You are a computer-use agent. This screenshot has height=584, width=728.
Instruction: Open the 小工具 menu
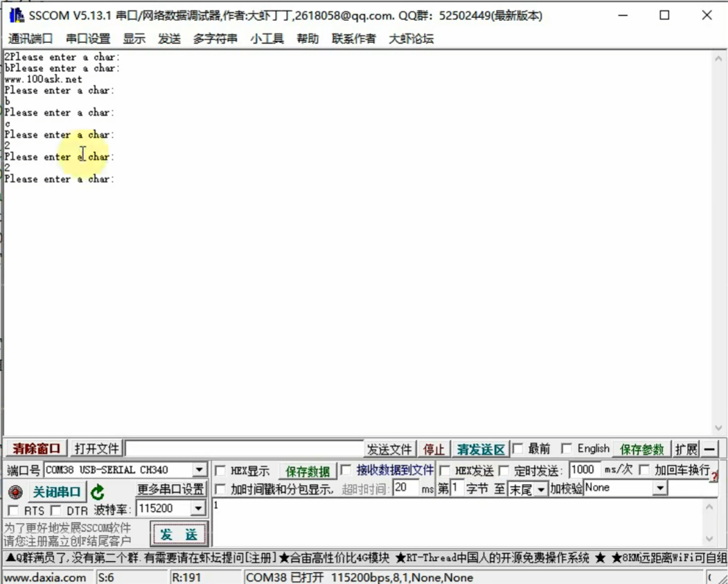coord(267,39)
